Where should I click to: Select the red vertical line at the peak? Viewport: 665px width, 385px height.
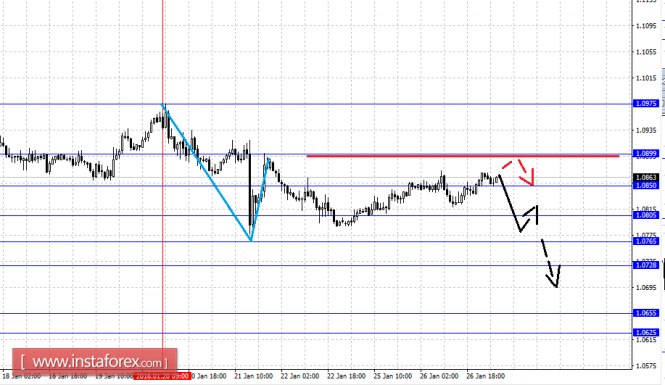coord(162,174)
